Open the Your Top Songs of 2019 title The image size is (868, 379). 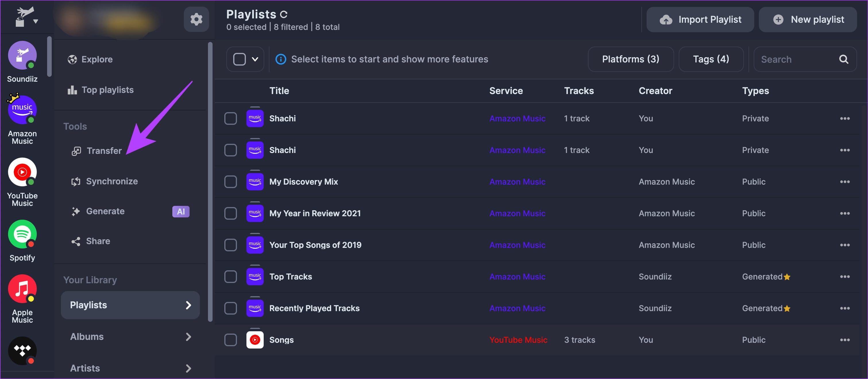315,245
